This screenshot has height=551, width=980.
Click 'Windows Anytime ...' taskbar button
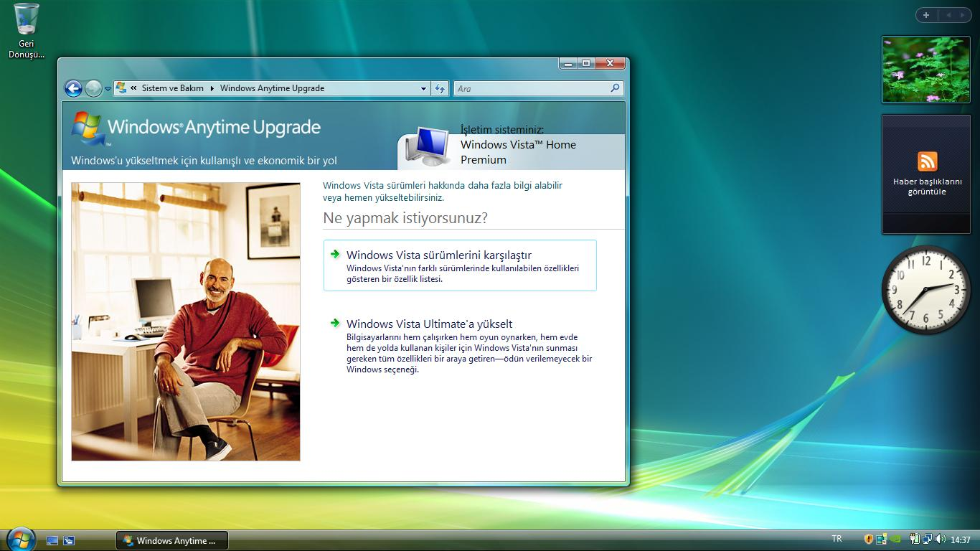tap(172, 540)
